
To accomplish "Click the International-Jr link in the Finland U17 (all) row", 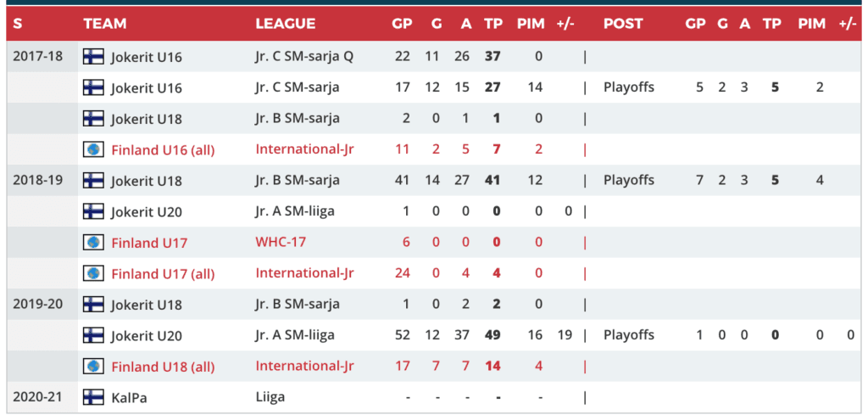I will pyautogui.click(x=304, y=273).
